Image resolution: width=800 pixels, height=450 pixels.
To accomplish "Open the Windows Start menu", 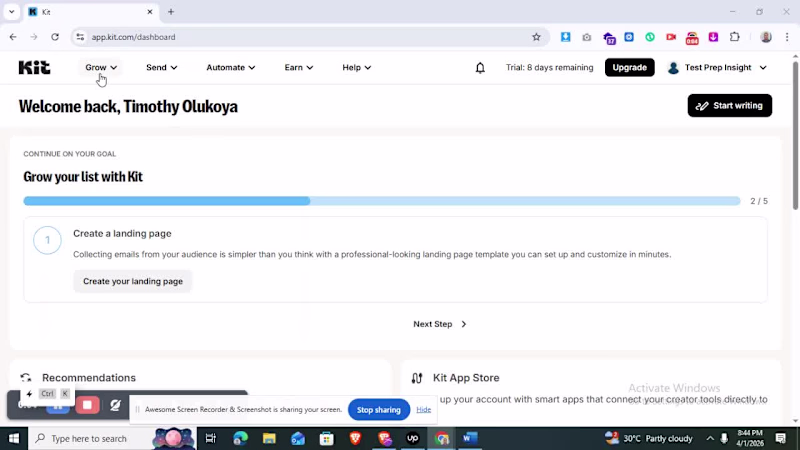I will (14, 438).
